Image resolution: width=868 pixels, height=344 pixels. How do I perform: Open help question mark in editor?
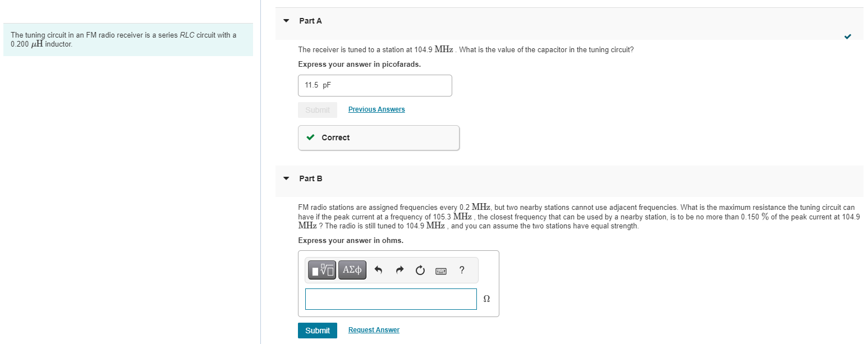462,270
